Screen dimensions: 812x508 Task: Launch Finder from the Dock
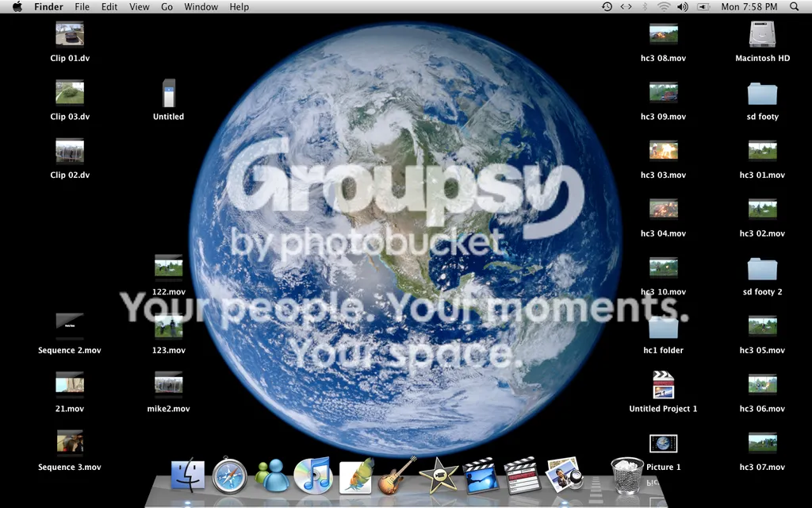(x=188, y=475)
